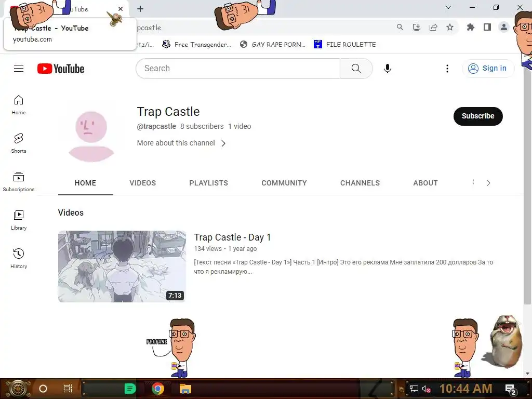Show next channel tabs with right arrow
This screenshot has height=399, width=532.
[488, 183]
